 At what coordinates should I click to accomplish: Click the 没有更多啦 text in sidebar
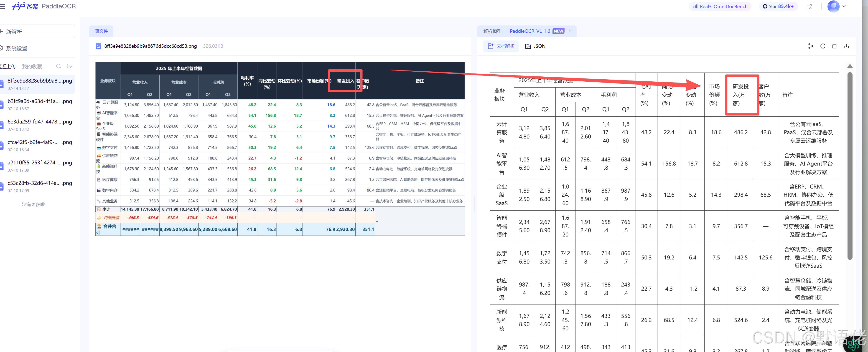coord(33,204)
